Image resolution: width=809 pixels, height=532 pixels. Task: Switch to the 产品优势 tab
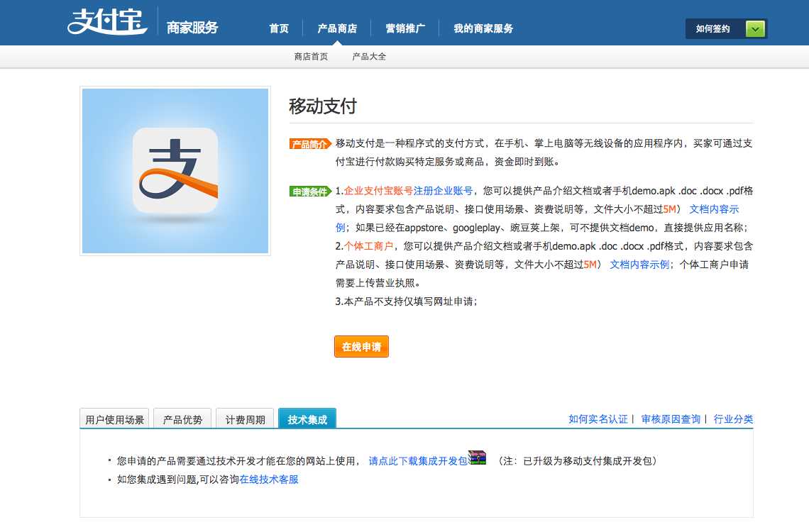click(182, 419)
